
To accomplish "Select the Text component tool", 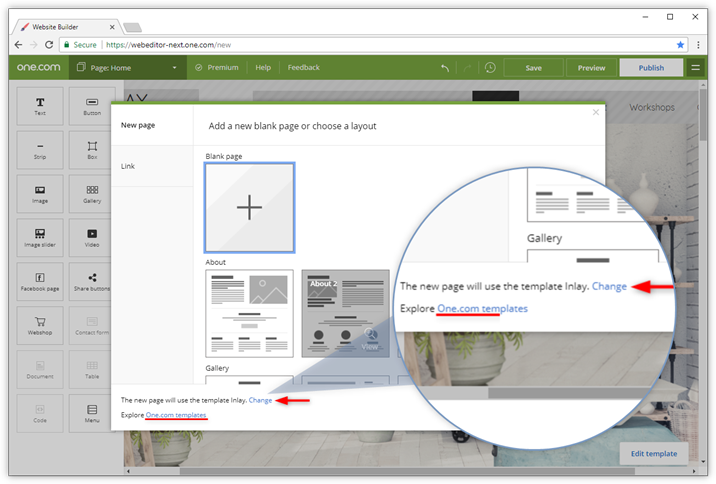I will [x=40, y=106].
